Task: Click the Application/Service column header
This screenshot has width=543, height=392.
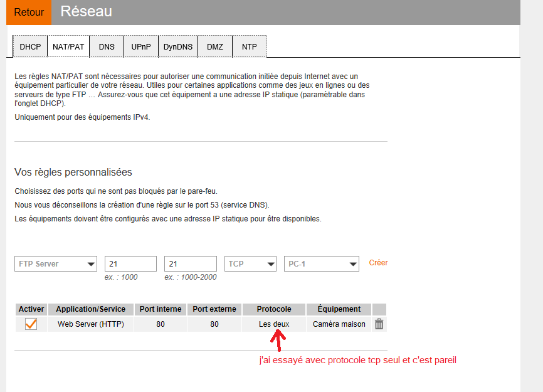Action: 91,309
